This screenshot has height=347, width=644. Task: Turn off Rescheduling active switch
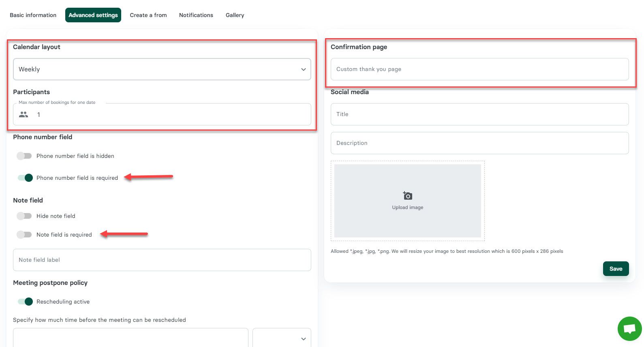point(25,302)
